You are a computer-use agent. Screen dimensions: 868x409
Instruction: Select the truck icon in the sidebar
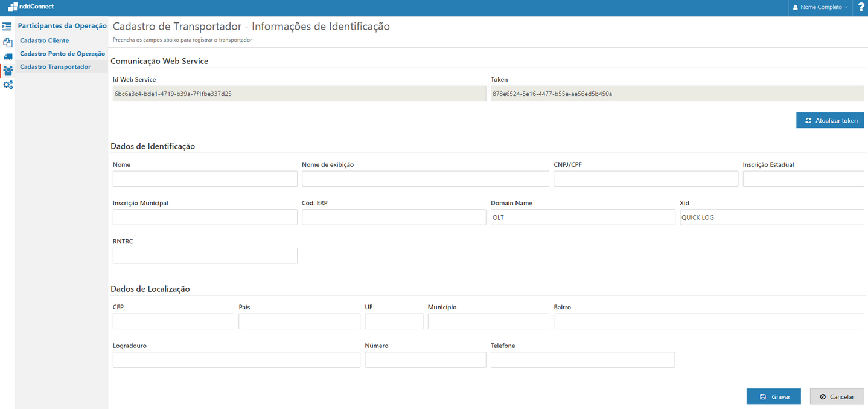(x=8, y=57)
